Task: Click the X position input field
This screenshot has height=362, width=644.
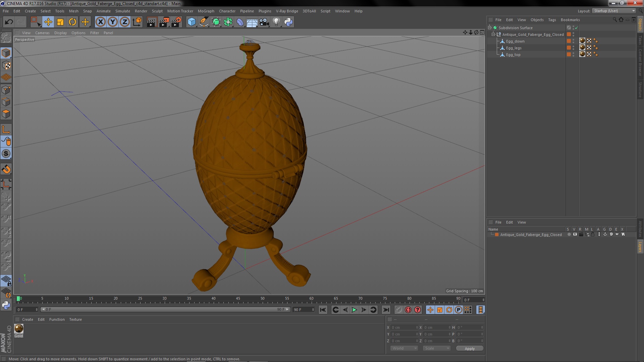Action: 404,327
